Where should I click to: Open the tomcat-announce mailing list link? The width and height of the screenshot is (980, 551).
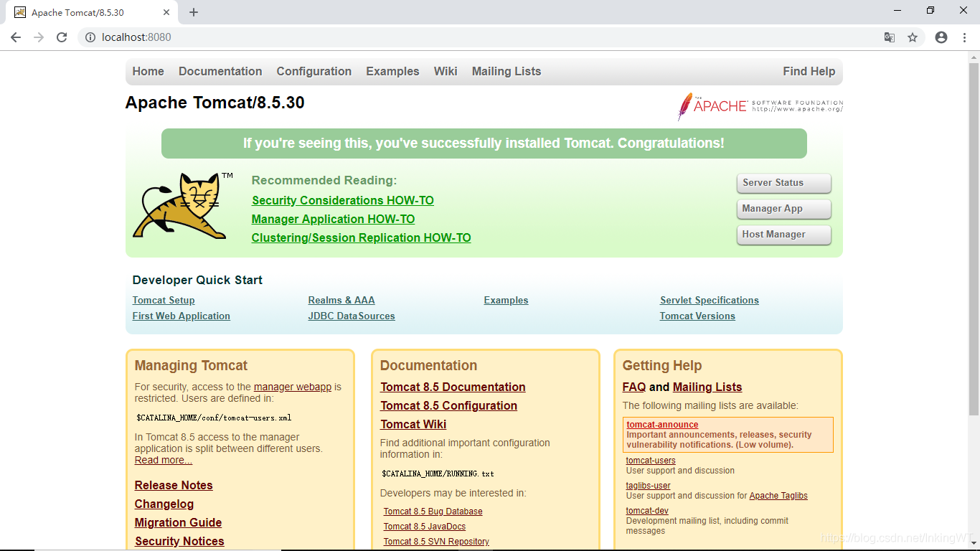pos(662,425)
